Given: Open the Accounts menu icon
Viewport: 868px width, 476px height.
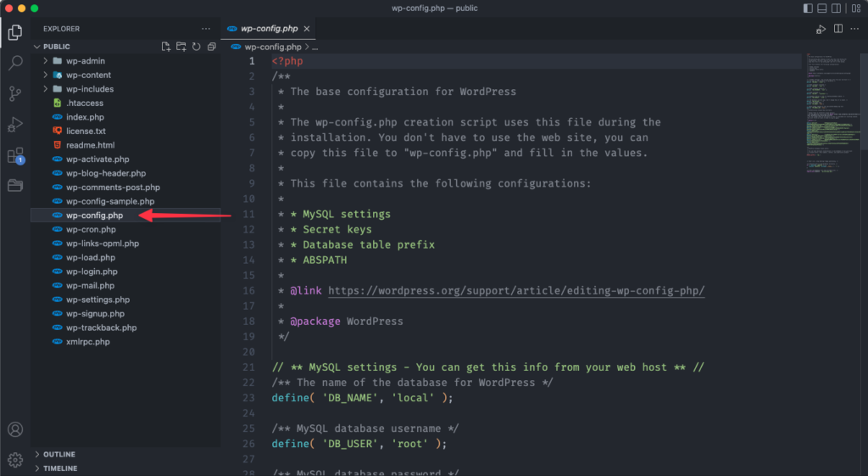Looking at the screenshot, I should (15, 429).
